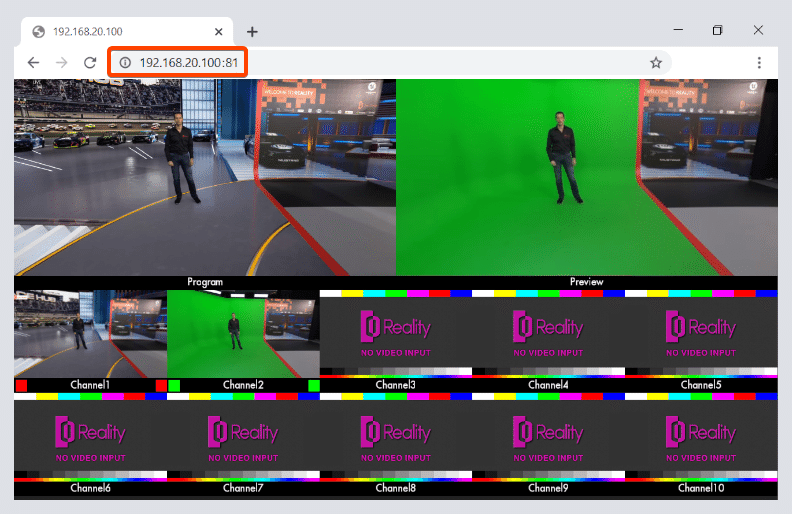Click the Channel2 label
This screenshot has height=514, width=792.
tap(243, 385)
